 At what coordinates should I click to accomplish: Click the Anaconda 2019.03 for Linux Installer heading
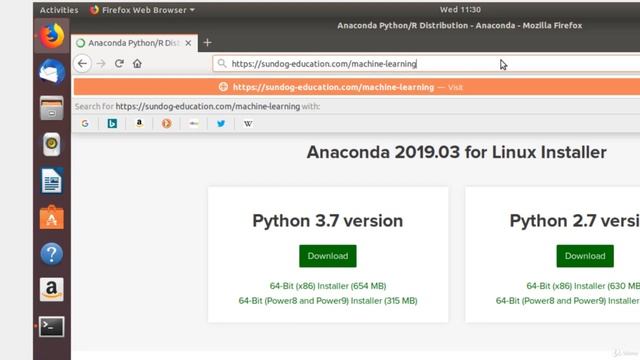[456, 152]
